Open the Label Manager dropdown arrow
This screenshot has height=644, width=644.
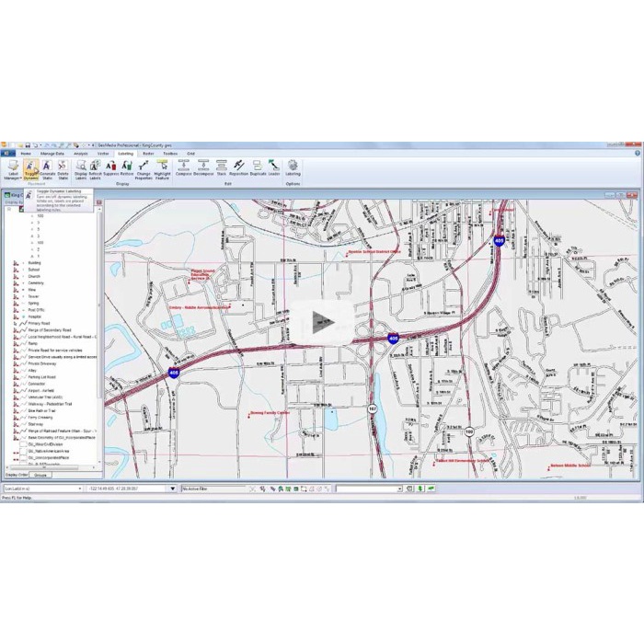click(21, 178)
